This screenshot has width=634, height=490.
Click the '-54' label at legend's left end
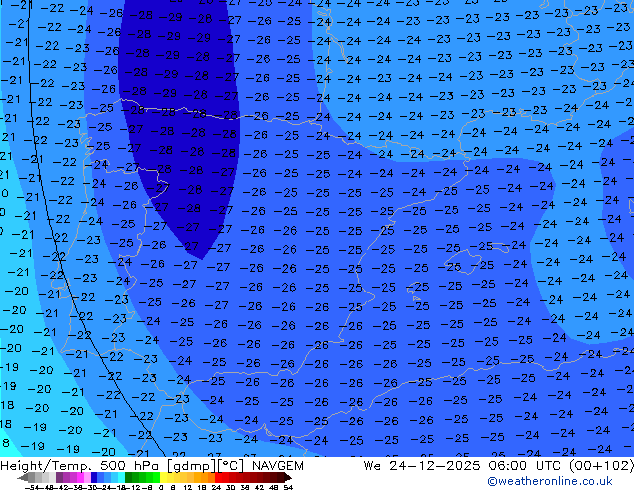point(31,488)
